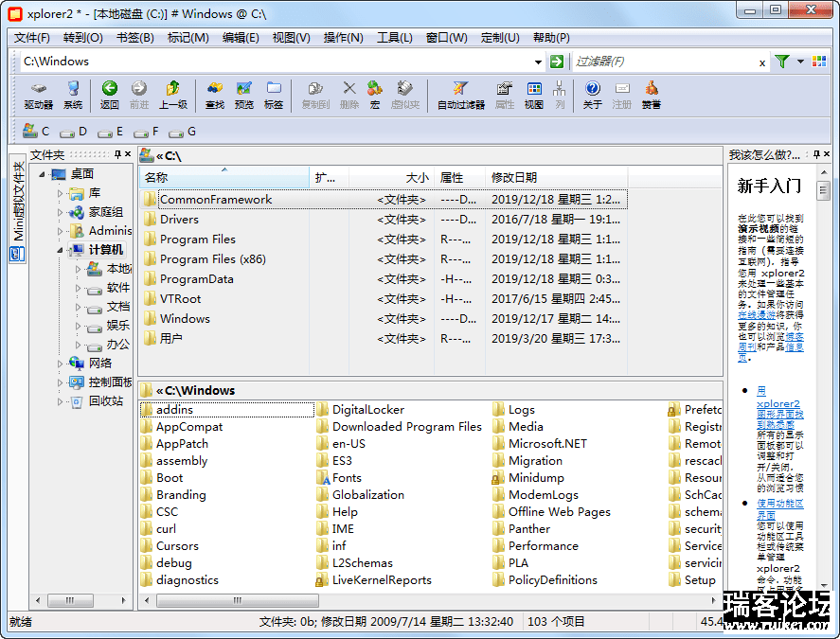Click the C:\Windows address input field

coord(276,62)
